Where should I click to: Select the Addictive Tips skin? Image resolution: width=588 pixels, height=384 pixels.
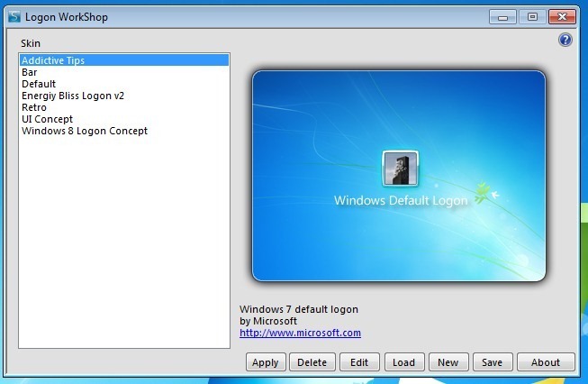point(124,60)
